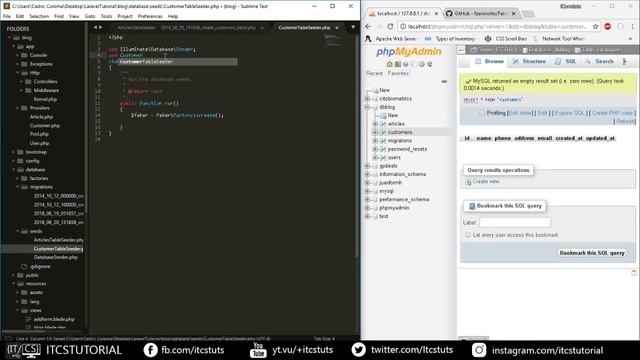Open DatabaseSeeder.php in Sublime sidebar
Viewport: 640px width, 360px height.
click(x=56, y=258)
